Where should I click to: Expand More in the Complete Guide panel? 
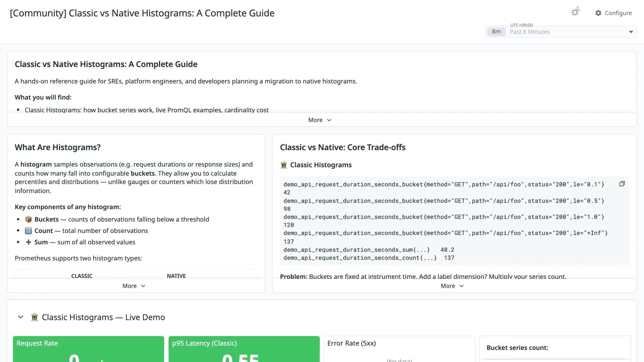click(320, 120)
